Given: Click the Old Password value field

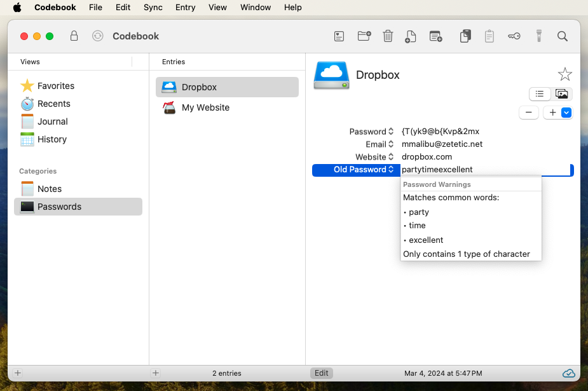Looking at the screenshot, I should point(486,170).
